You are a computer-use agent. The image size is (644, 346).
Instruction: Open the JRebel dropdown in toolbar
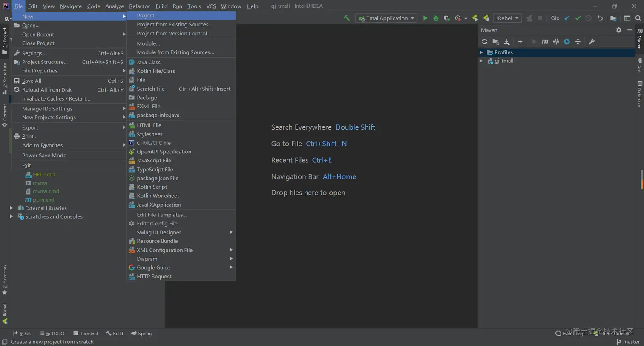[x=507, y=18]
